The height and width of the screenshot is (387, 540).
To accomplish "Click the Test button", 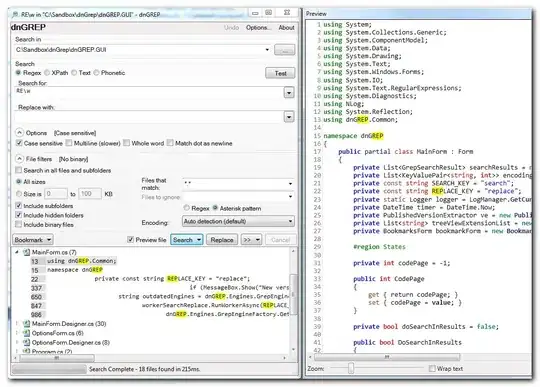I will tap(280, 73).
